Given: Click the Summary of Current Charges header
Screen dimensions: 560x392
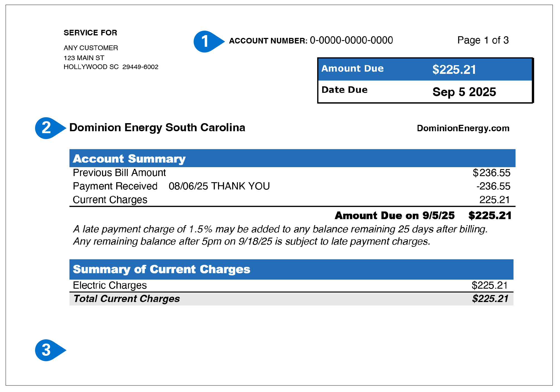Looking at the screenshot, I should [x=291, y=269].
